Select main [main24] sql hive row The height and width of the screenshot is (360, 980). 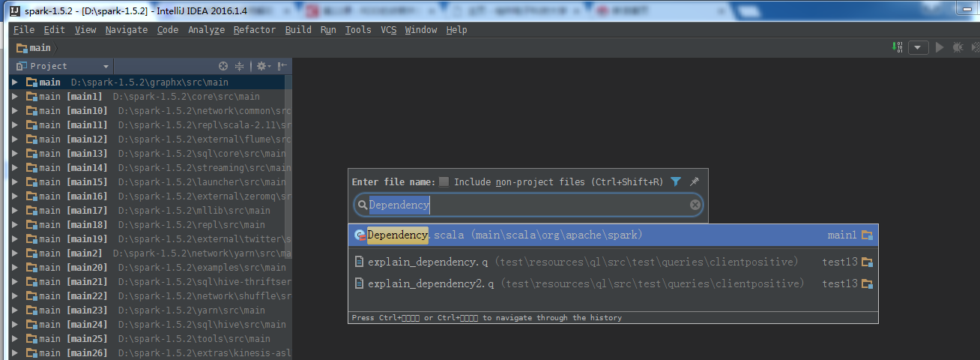pyautogui.click(x=150, y=324)
